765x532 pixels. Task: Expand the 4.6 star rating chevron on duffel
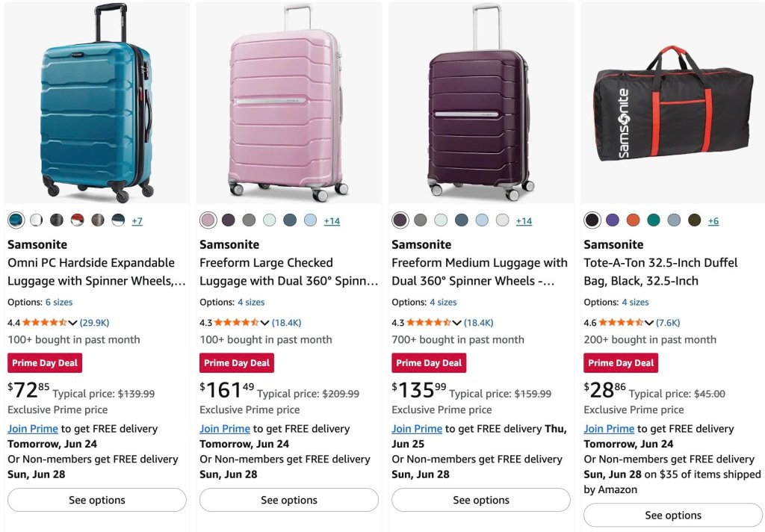649,323
